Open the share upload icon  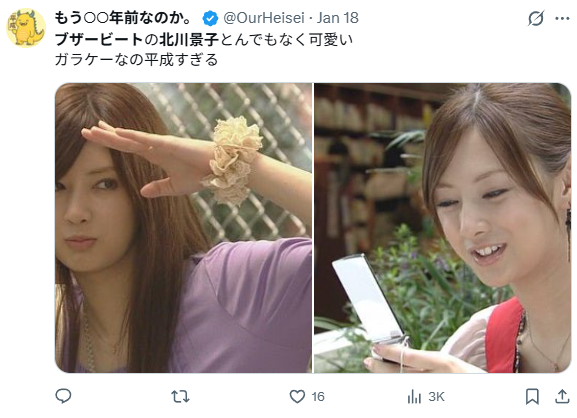[562, 396]
